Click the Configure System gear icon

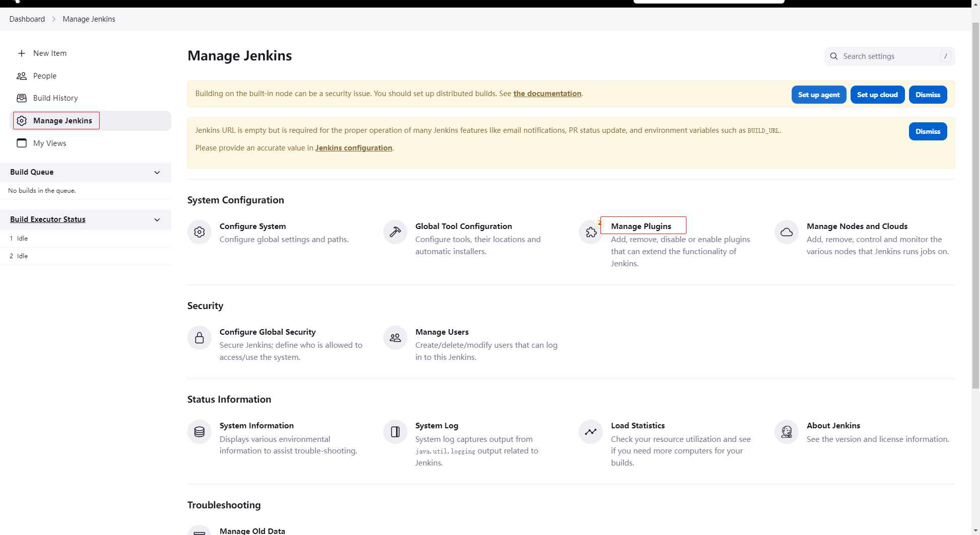[x=199, y=232]
